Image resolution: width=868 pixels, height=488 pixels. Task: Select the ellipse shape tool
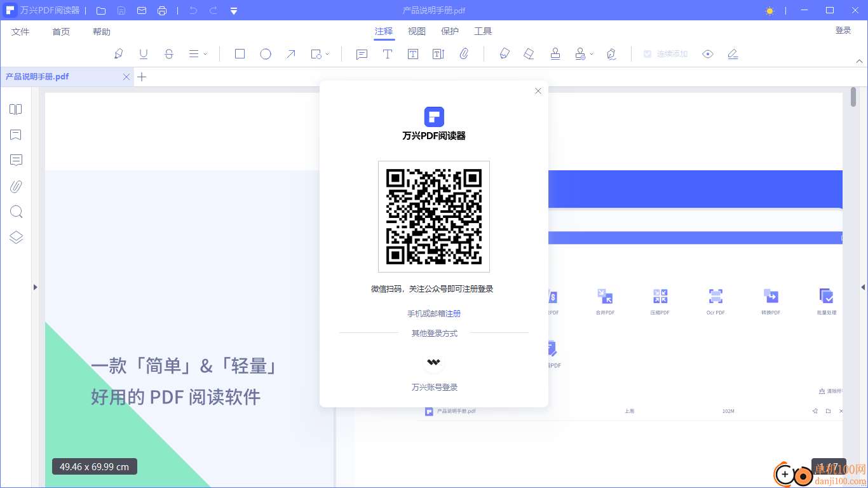266,54
